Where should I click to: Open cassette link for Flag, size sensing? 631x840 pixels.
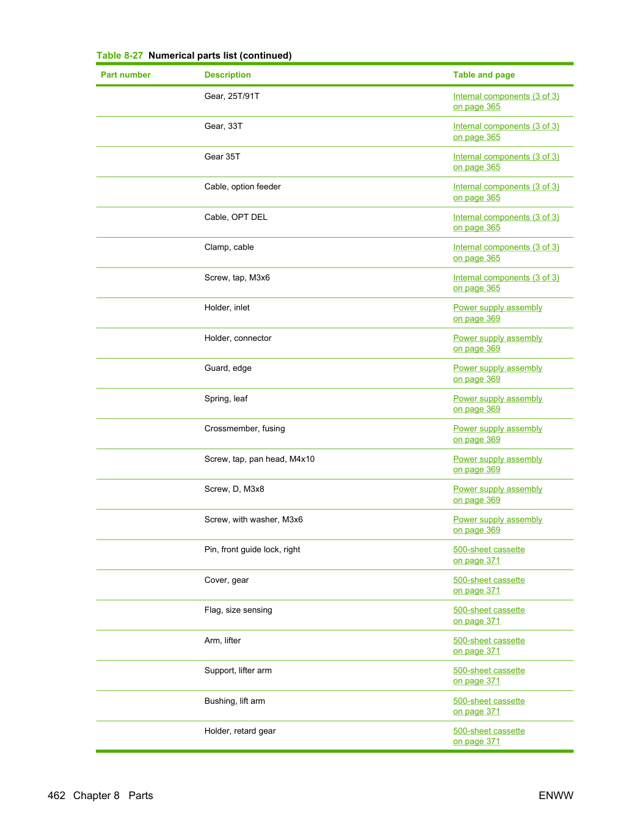click(x=489, y=616)
